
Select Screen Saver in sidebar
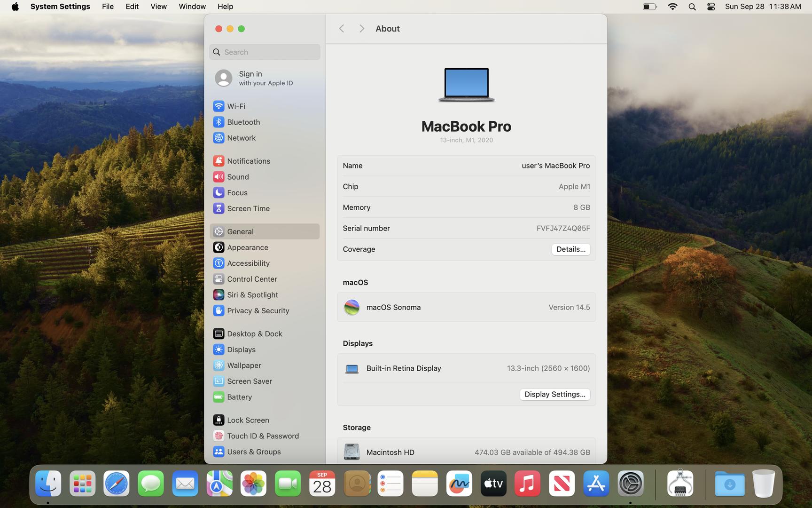point(265,381)
